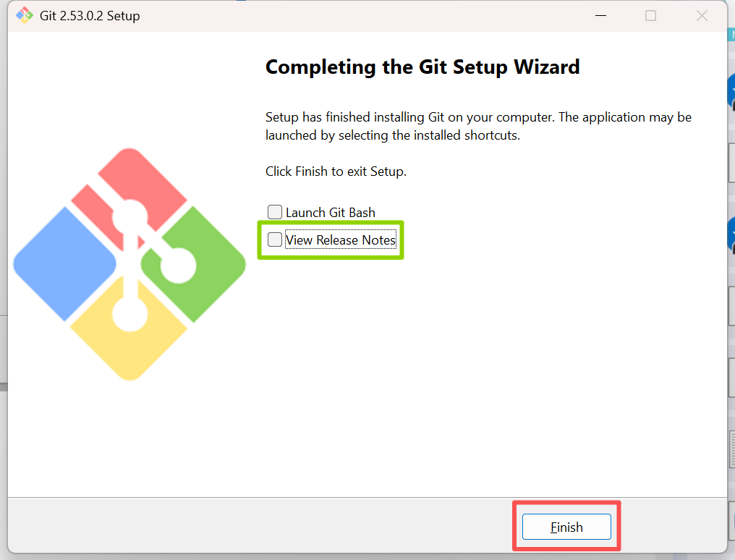The image size is (735, 560).
Task: Click the large Git logo image
Action: click(x=129, y=264)
